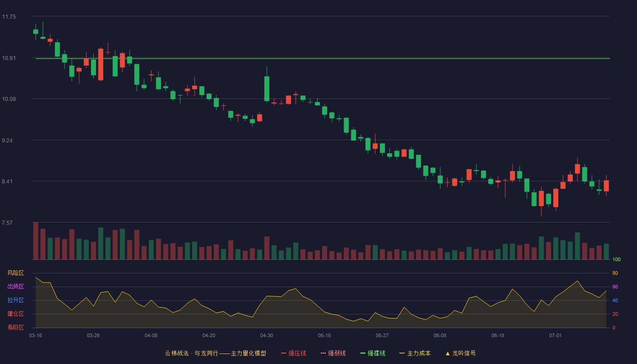The height and width of the screenshot is (364, 637).
Task: Toggle the 强撑线 legend series
Action: [x=373, y=353]
